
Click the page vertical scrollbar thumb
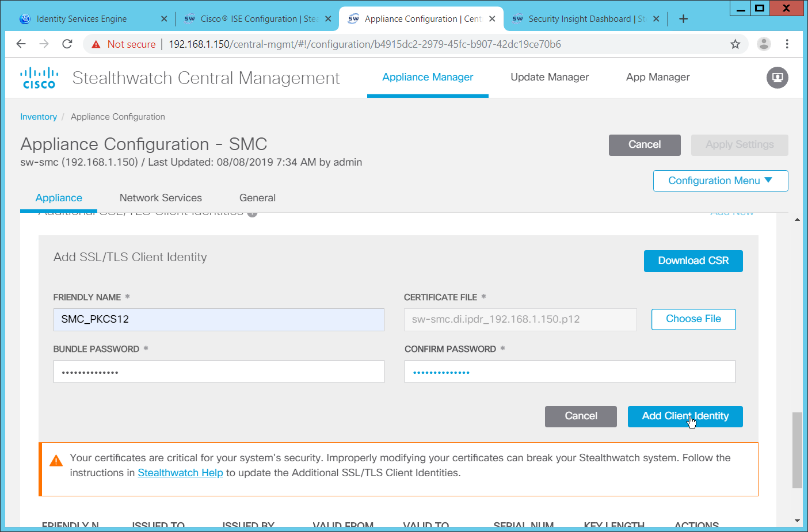coord(797,450)
